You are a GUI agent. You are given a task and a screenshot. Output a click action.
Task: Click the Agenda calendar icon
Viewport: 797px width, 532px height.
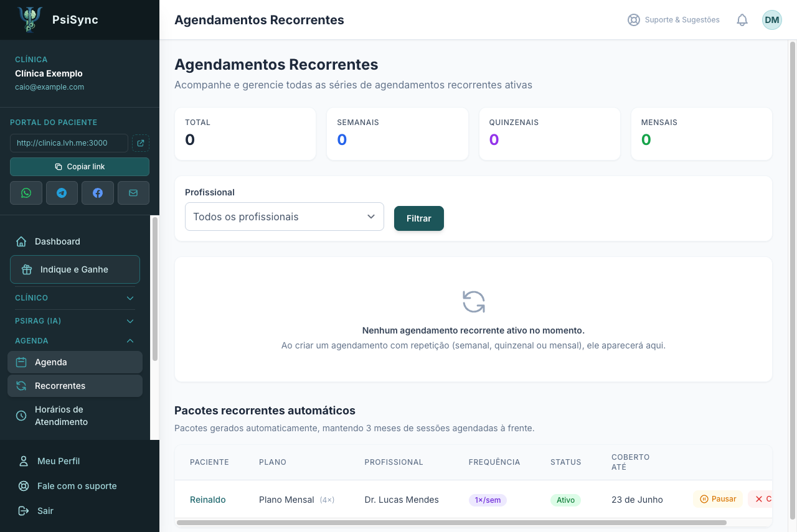click(x=21, y=362)
